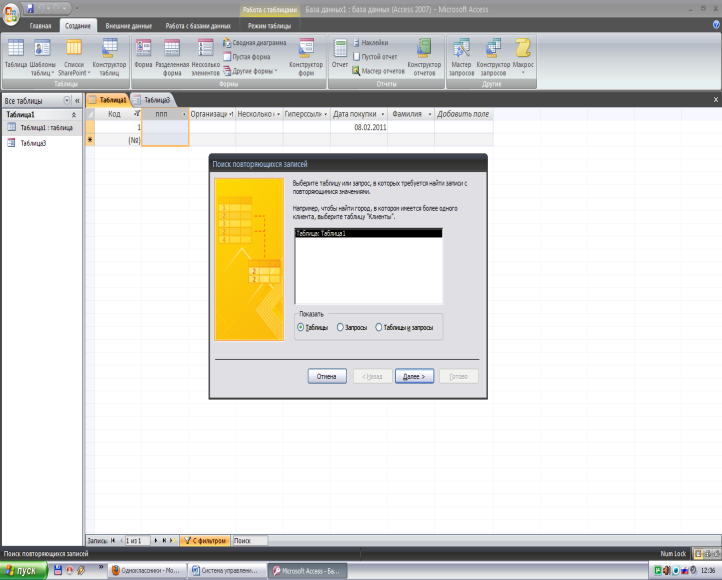Open Конструктор форм
Image resolution: width=722 pixels, height=580 pixels.
pyautogui.click(x=306, y=57)
